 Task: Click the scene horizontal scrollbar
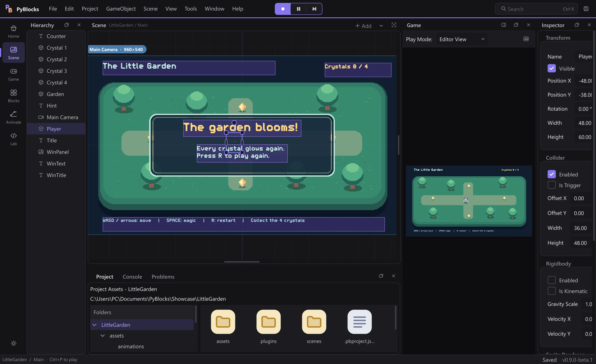pyautogui.click(x=242, y=262)
